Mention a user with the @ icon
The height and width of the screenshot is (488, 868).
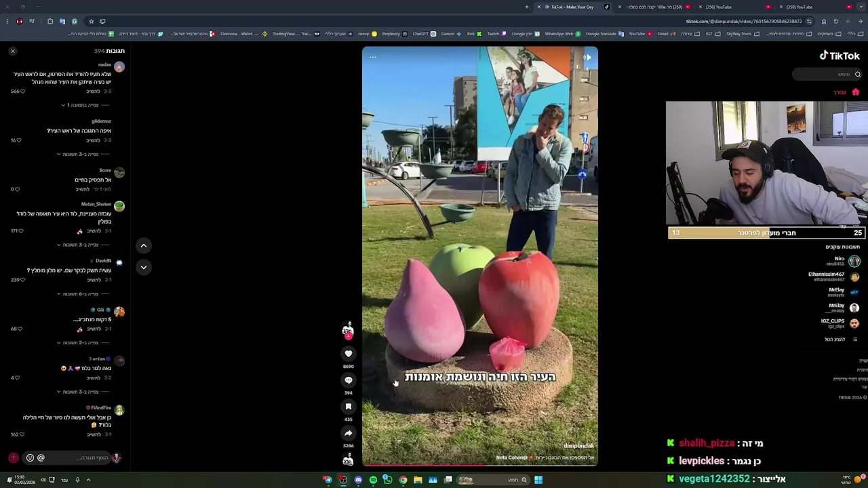click(x=41, y=458)
